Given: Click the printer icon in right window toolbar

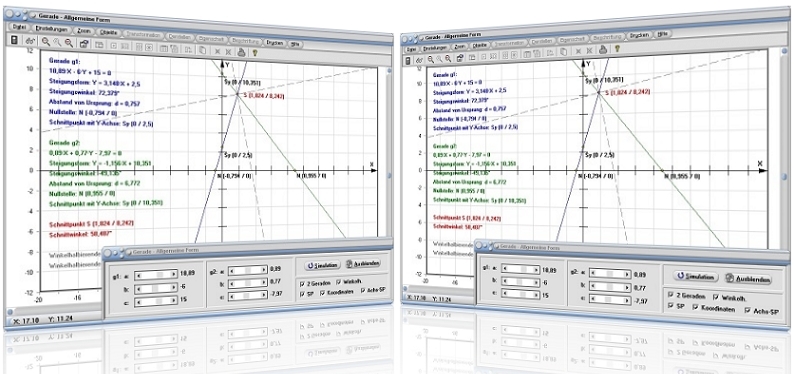Looking at the screenshot, I should click(x=603, y=50).
